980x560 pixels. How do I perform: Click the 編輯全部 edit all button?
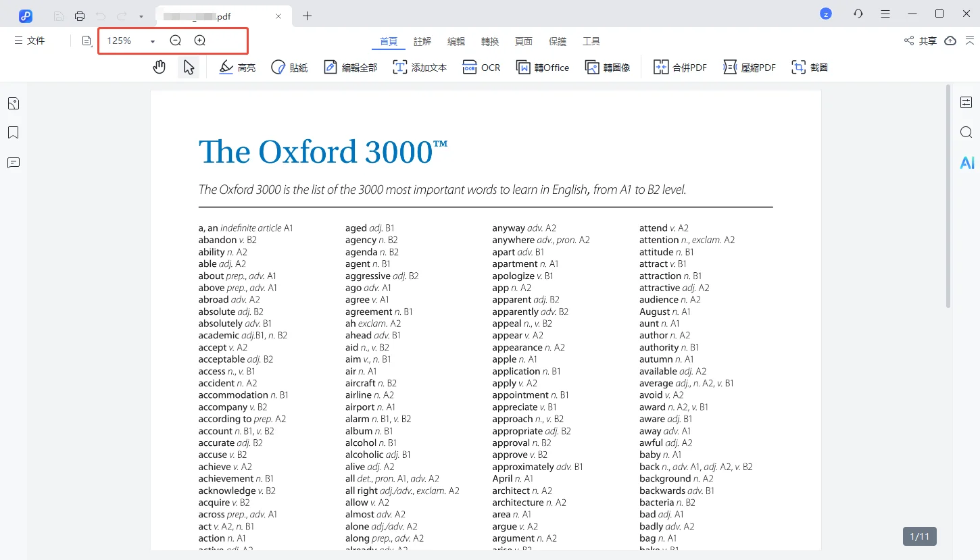pyautogui.click(x=350, y=68)
